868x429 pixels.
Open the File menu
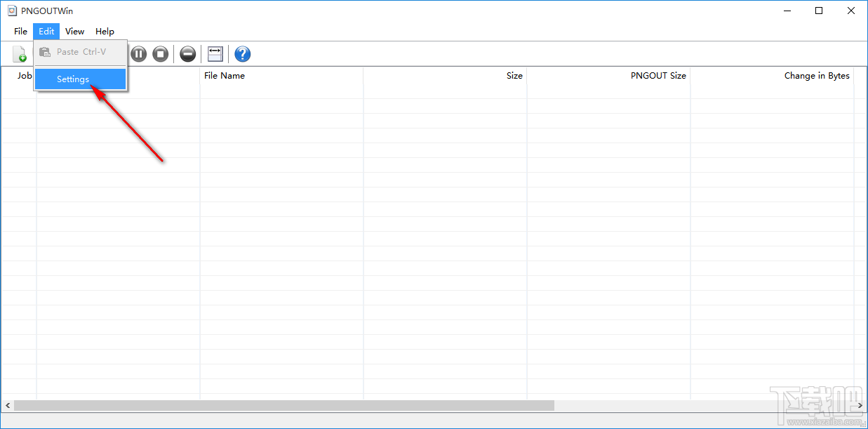[x=20, y=32]
